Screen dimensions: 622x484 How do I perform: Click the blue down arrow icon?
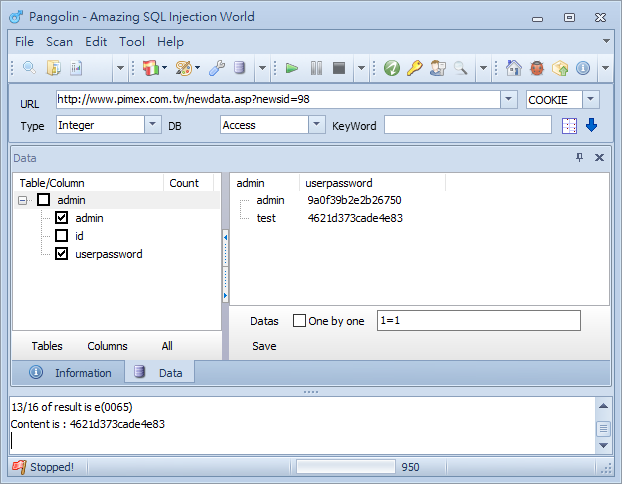click(x=591, y=125)
